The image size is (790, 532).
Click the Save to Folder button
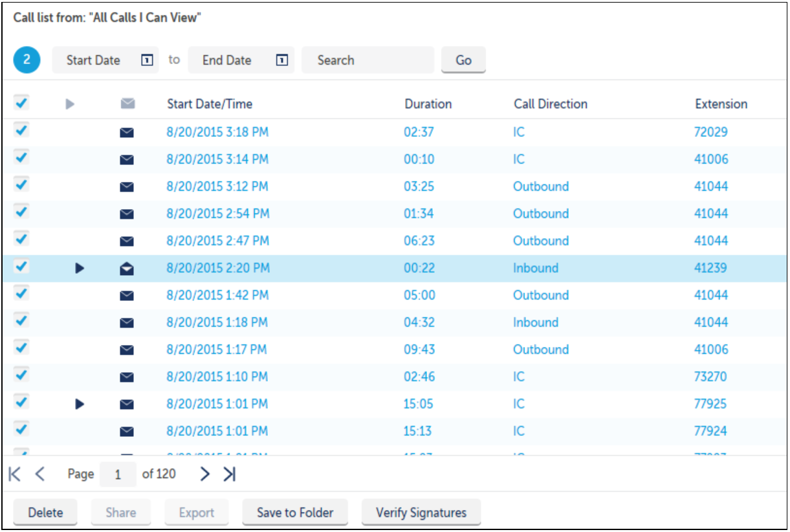point(295,513)
